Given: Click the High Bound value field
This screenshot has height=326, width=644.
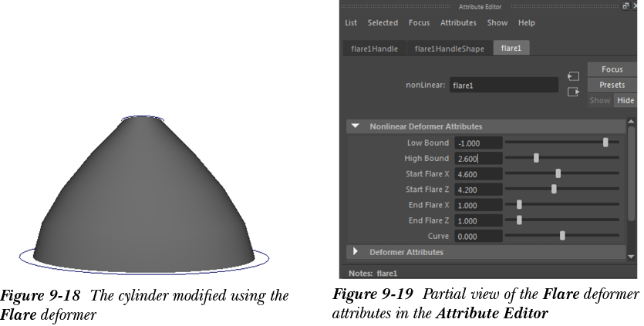Looking at the screenshot, I should pos(478,159).
